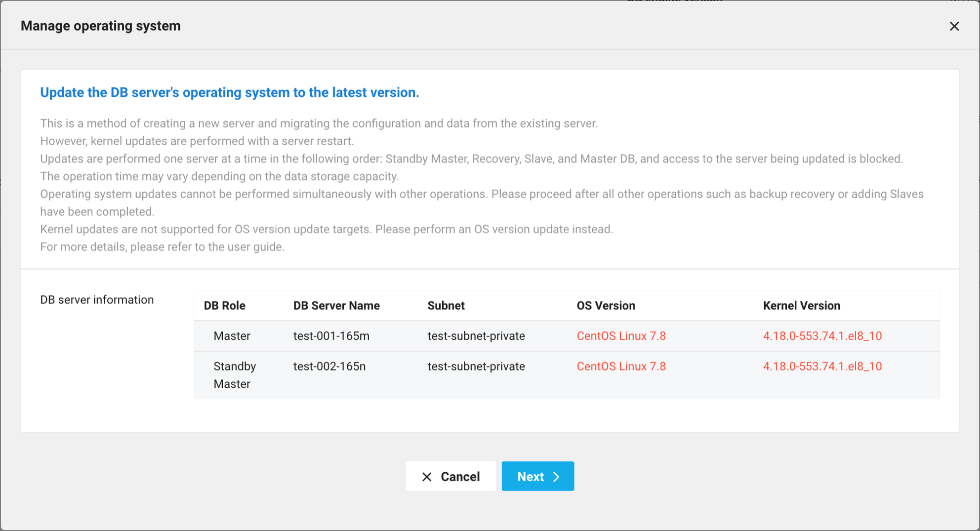980x531 pixels.
Task: Click the DB server information label
Action: point(97,300)
